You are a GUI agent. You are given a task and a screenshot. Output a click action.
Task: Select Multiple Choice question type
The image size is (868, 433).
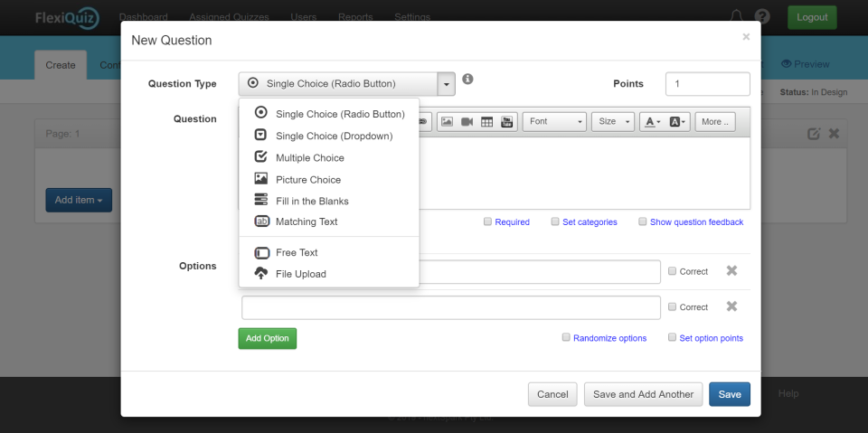309,157
